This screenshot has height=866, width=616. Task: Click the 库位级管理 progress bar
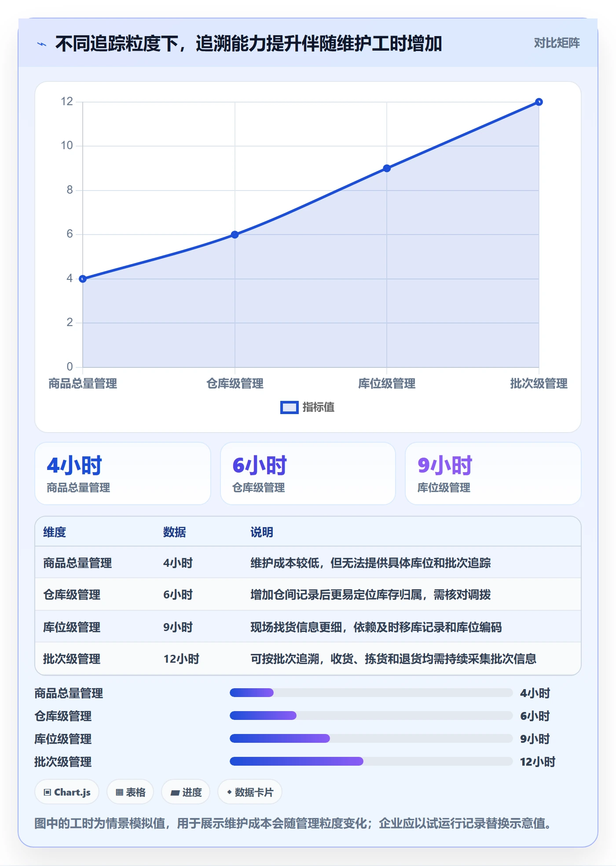coord(371,738)
